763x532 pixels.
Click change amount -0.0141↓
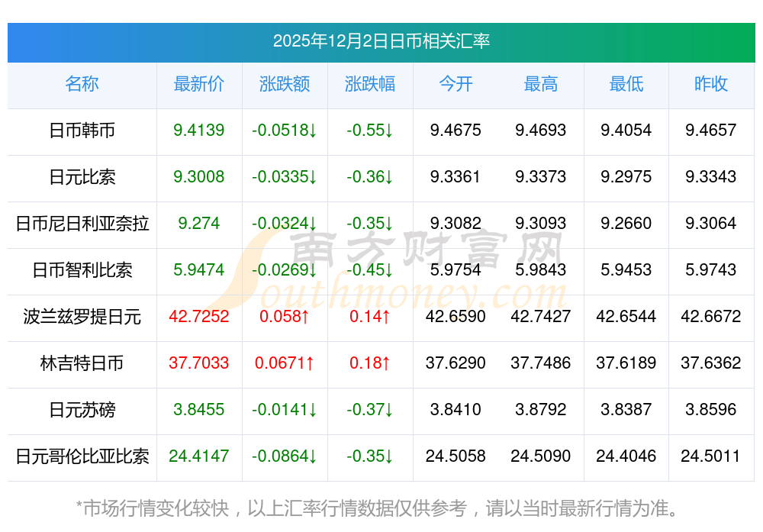pos(285,409)
